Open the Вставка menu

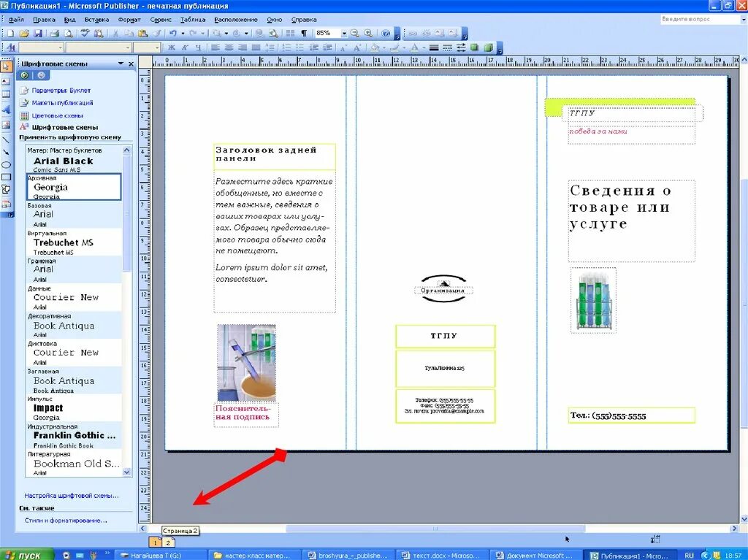(x=96, y=20)
